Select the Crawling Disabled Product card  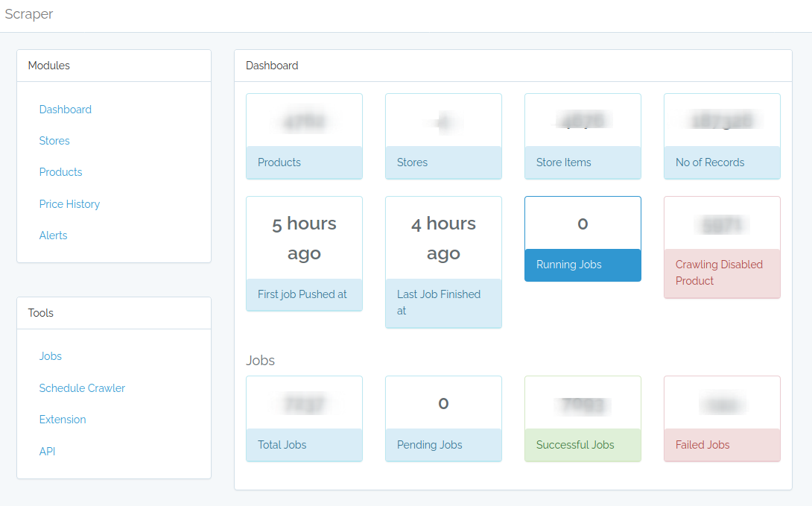click(721, 247)
